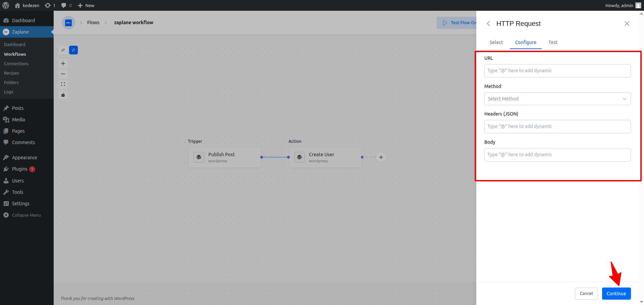Open Appearance in the admin sidebar
Viewport: 644px width, 305px height.
click(x=27, y=158)
